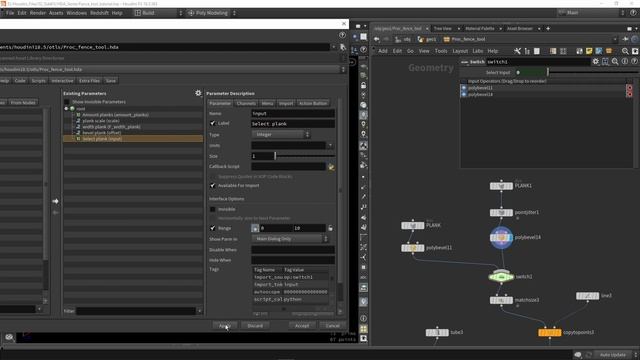This screenshot has height=360, width=640.
Task: Open network path history dropdown arrow
Action: [615, 39]
